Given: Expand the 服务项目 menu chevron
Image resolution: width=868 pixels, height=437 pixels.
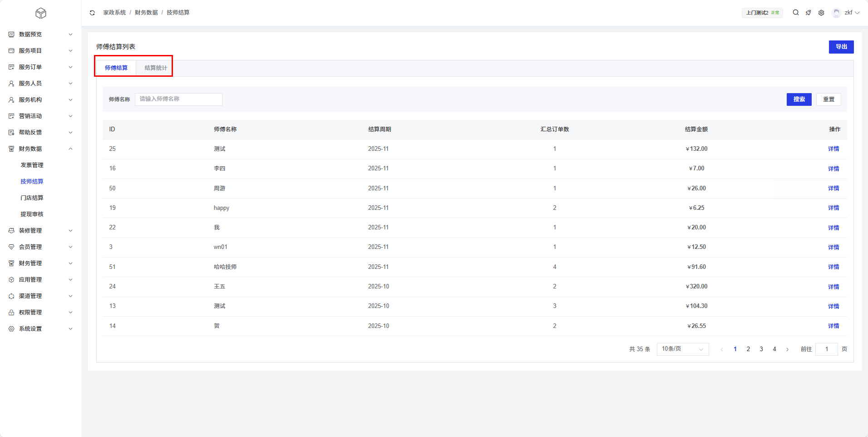Looking at the screenshot, I should click(70, 51).
